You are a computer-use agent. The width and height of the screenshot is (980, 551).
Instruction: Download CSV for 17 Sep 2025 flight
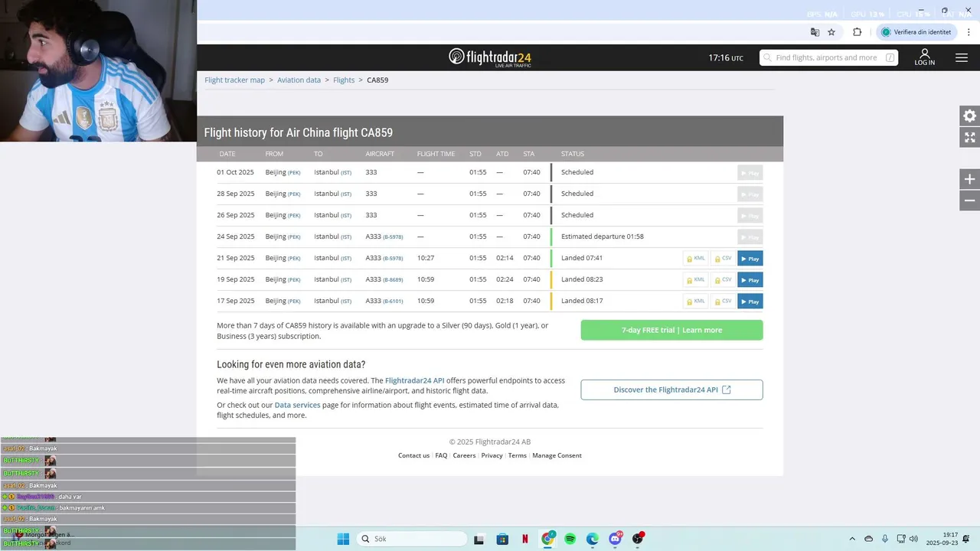723,302
